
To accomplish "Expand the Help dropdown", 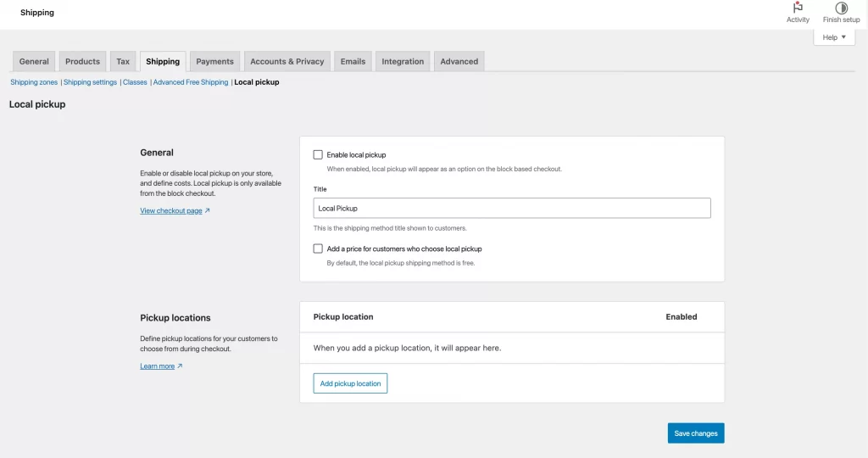I will (834, 37).
